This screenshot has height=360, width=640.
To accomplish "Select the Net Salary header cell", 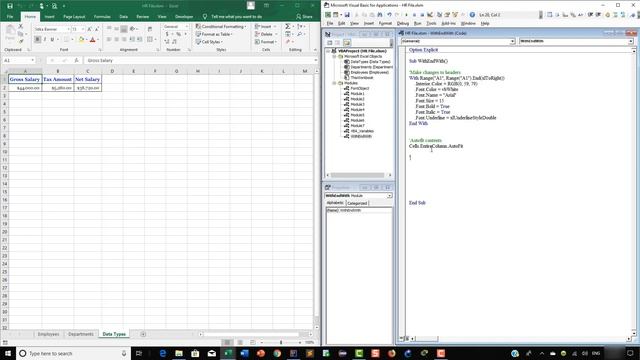I will point(87,79).
